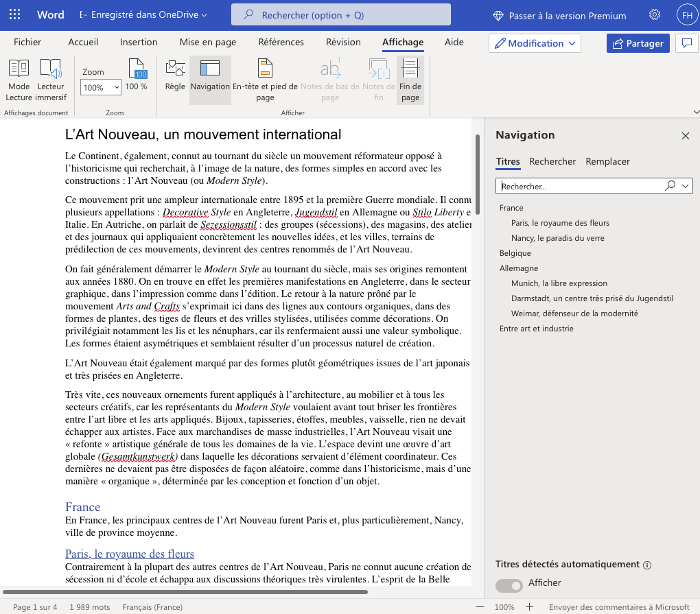Select the Titres tab in Navigation
Image resolution: width=700 pixels, height=614 pixels.
click(508, 161)
